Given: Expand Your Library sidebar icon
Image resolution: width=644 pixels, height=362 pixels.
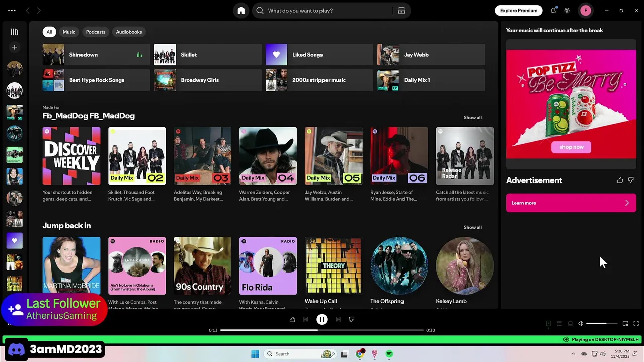Looking at the screenshot, I should pos(14,32).
